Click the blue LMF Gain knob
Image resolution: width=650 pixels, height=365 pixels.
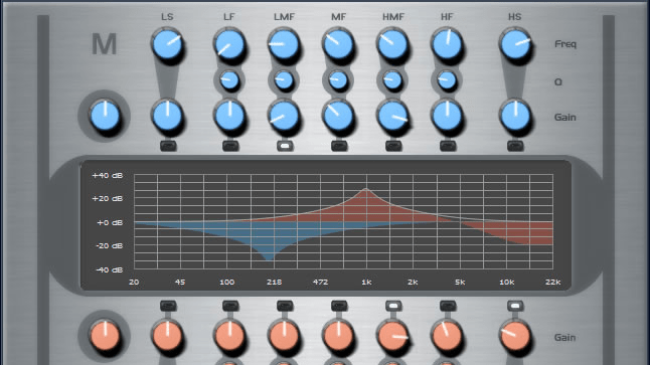tap(284, 116)
